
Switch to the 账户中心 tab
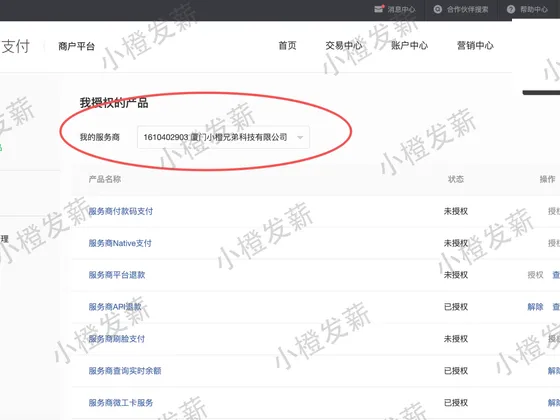coord(409,46)
